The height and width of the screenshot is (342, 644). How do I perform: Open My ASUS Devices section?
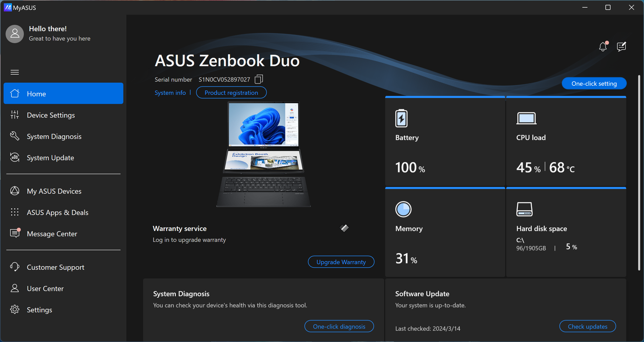(x=63, y=191)
